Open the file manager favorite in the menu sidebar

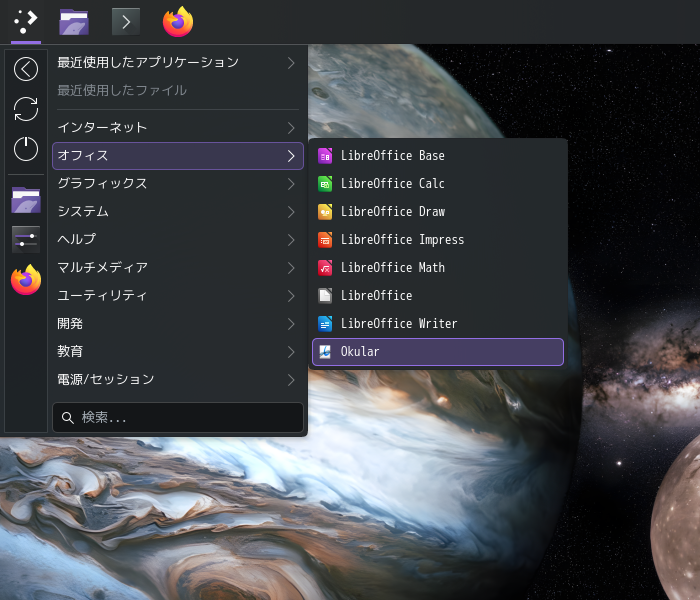(26, 200)
